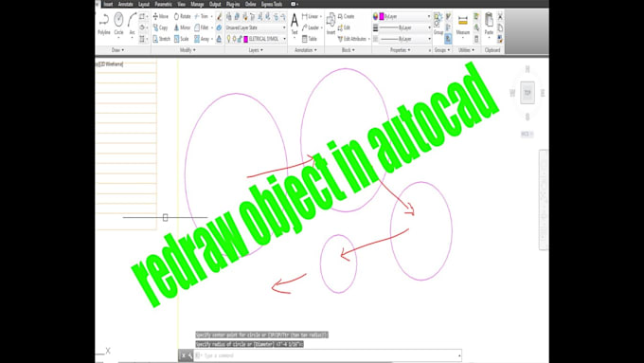644x363 pixels.
Task: Use the Mirror tool
Action: 182,27
